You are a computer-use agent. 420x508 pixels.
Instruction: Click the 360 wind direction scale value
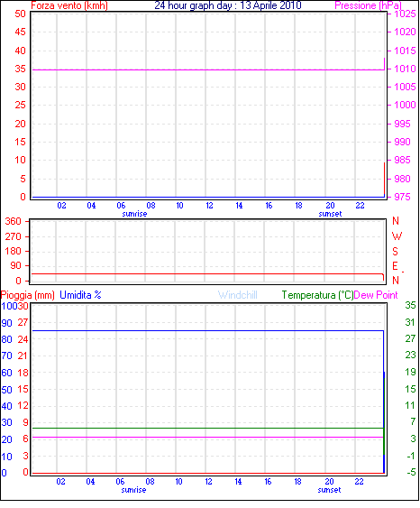point(13,222)
